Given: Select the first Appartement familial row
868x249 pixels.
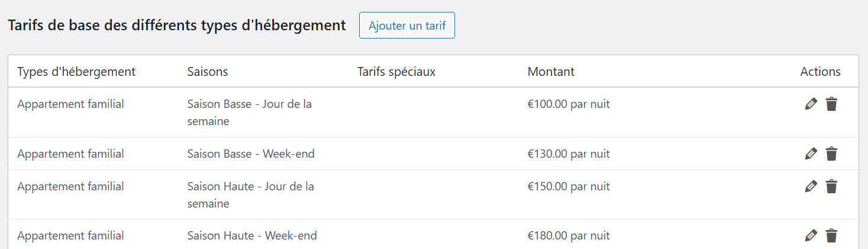Looking at the screenshot, I should pyautogui.click(x=70, y=104).
